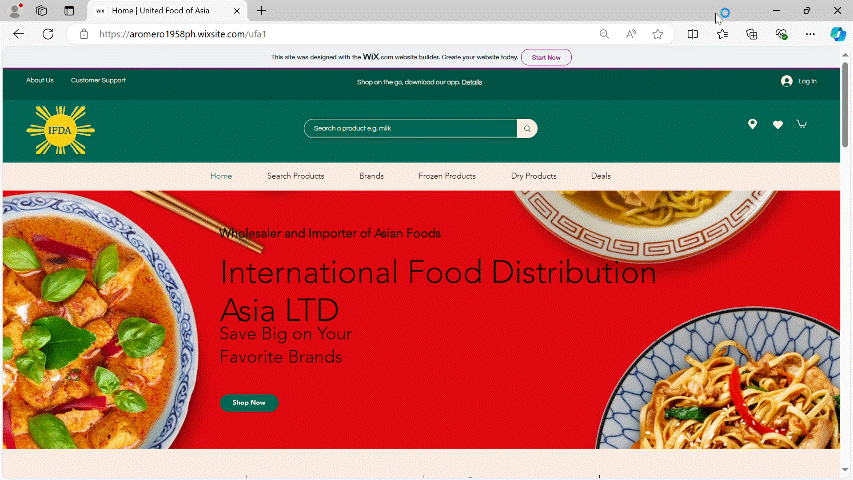The image size is (853, 480).
Task: Open the wishlist heart icon
Action: [x=777, y=124]
